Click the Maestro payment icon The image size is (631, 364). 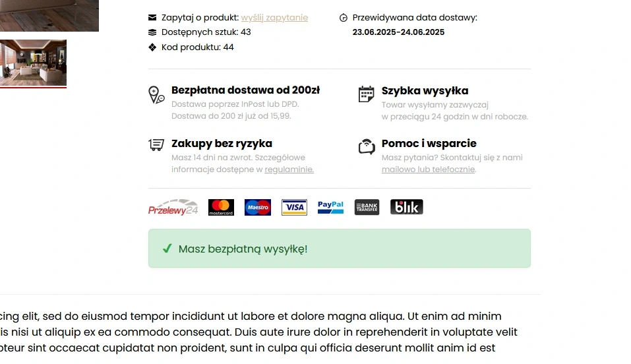258,208
